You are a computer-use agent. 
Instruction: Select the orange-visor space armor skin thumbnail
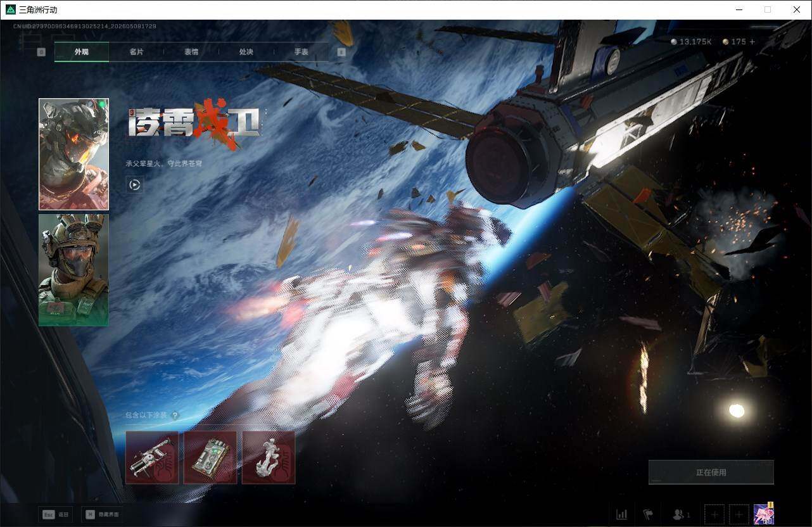click(73, 154)
